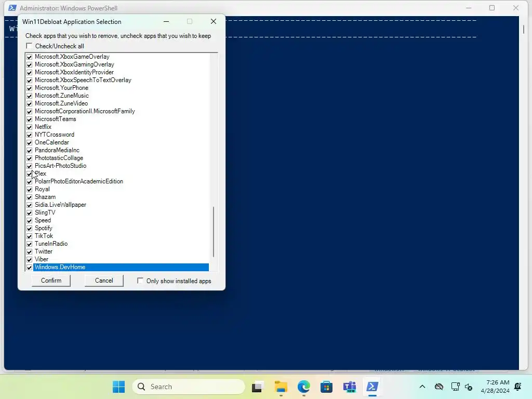Select the Microsoft.XboxSpeechToTextOverlay row
This screenshot has height=399, width=532.
(117, 80)
